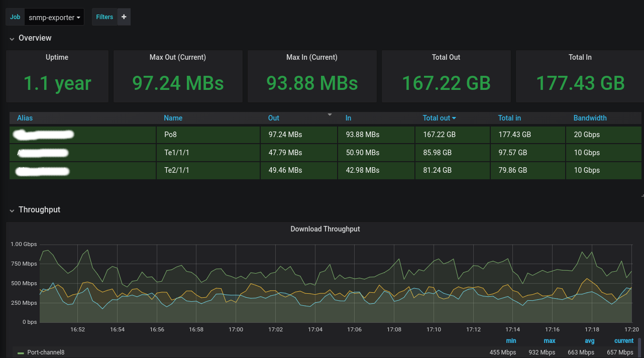
Task: Open the Download Throughput panel title menu
Action: pos(325,229)
